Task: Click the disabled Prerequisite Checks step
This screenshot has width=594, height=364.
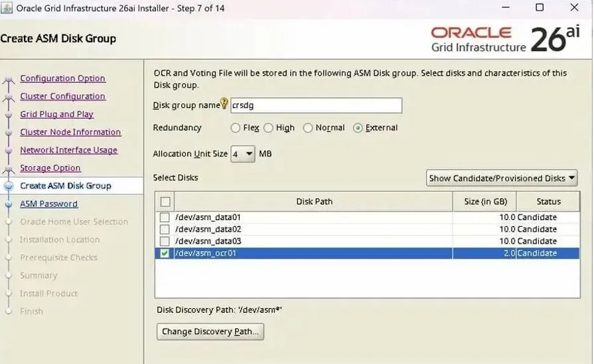Action: 58,258
